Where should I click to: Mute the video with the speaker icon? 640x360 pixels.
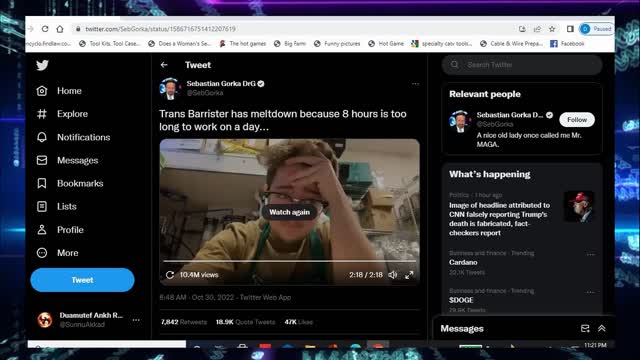pos(393,275)
